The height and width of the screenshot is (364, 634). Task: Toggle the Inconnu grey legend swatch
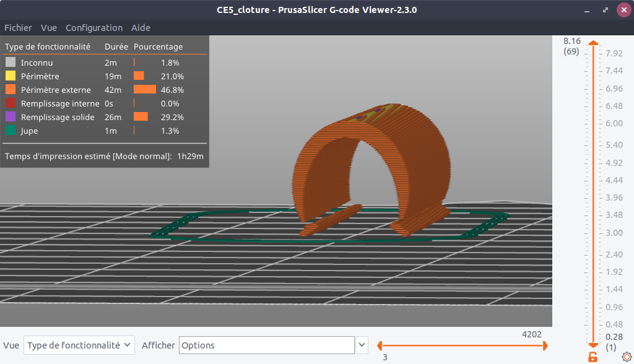pyautogui.click(x=11, y=62)
